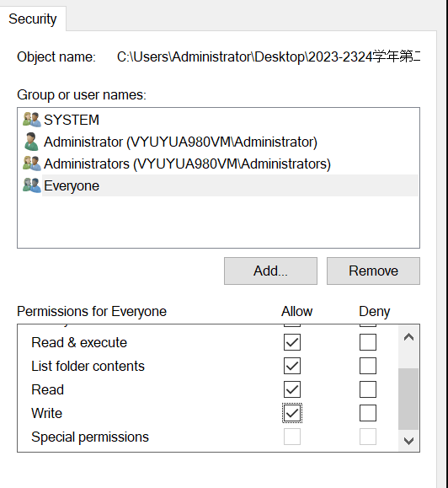The width and height of the screenshot is (448, 488).
Task: Uncheck Allow for List folder contents
Action: click(x=292, y=366)
